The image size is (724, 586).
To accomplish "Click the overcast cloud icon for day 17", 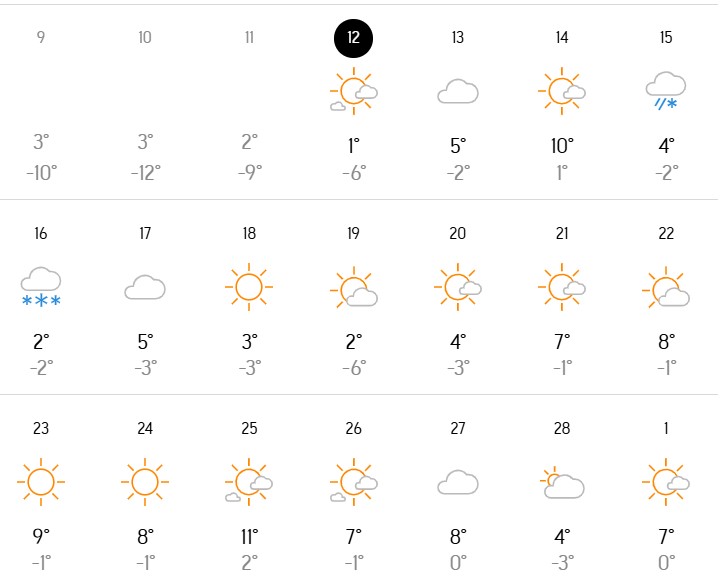I will click(x=145, y=288).
